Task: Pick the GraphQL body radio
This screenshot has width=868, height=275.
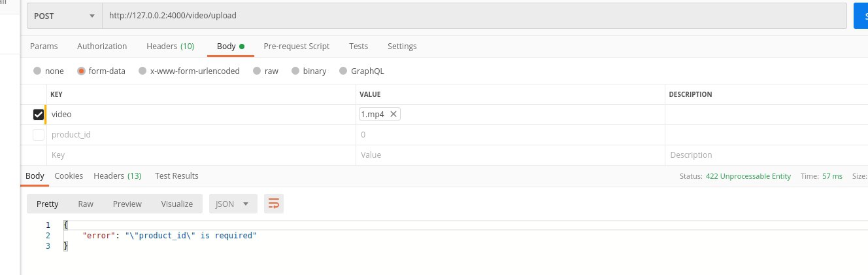Action: click(344, 71)
